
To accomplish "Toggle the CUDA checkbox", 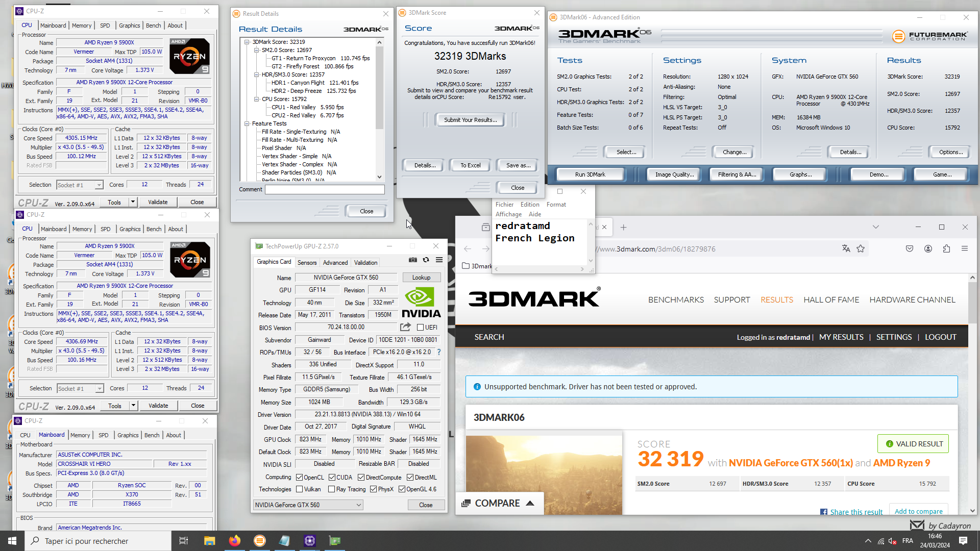I will point(332,478).
